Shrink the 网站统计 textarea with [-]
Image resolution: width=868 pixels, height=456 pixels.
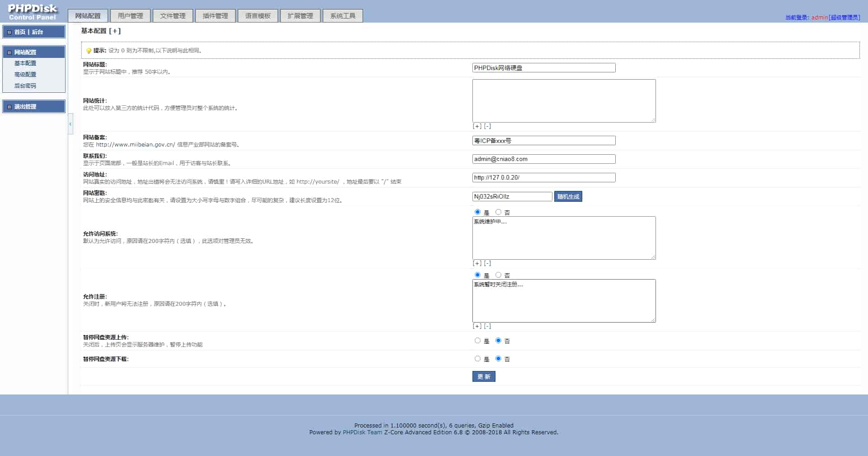[487, 126]
